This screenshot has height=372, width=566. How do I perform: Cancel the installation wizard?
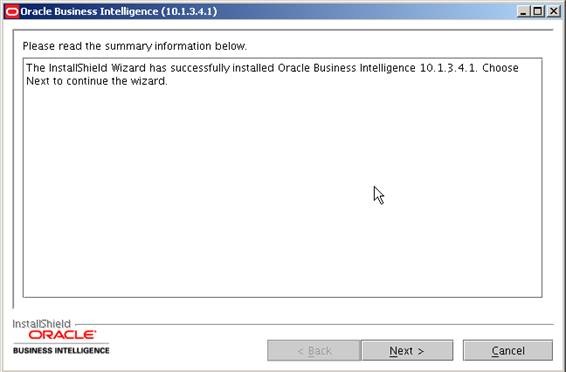pos(508,350)
